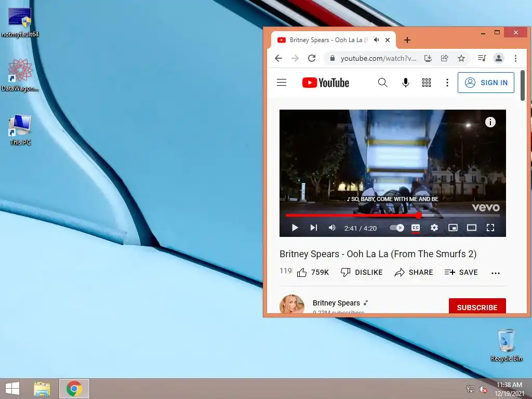Skip to next video
Image resolution: width=532 pixels, height=399 pixels.
tap(314, 228)
